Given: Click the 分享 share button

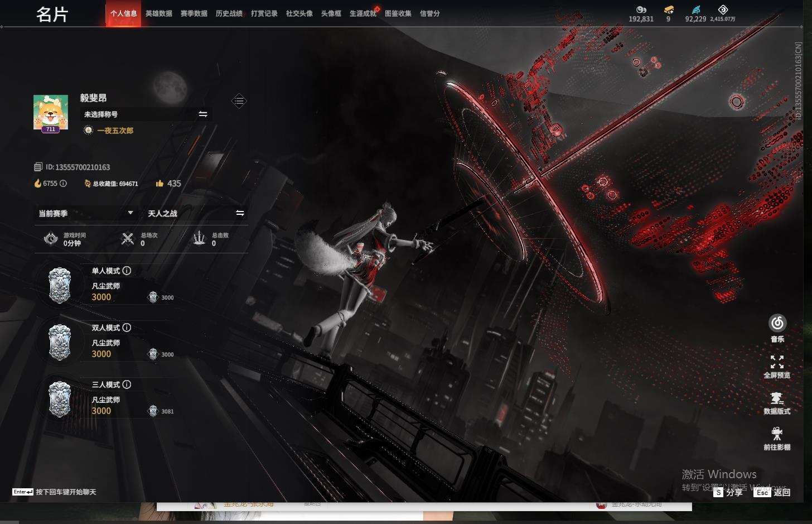Looking at the screenshot, I should coord(728,492).
